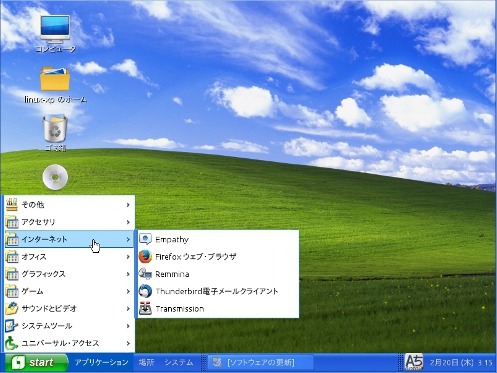This screenshot has width=497, height=373.
Task: Expand the ユニバーサル・アクセス submenu arrow
Action: pos(128,343)
